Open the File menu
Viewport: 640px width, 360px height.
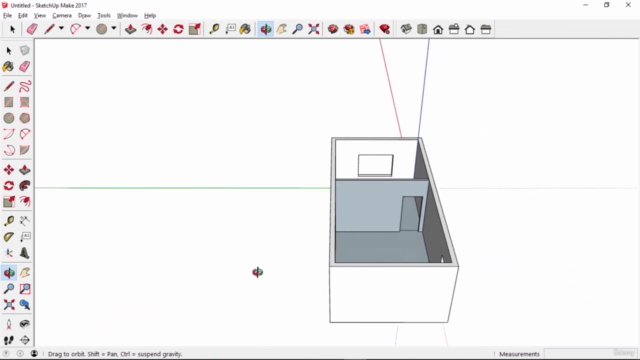point(7,16)
